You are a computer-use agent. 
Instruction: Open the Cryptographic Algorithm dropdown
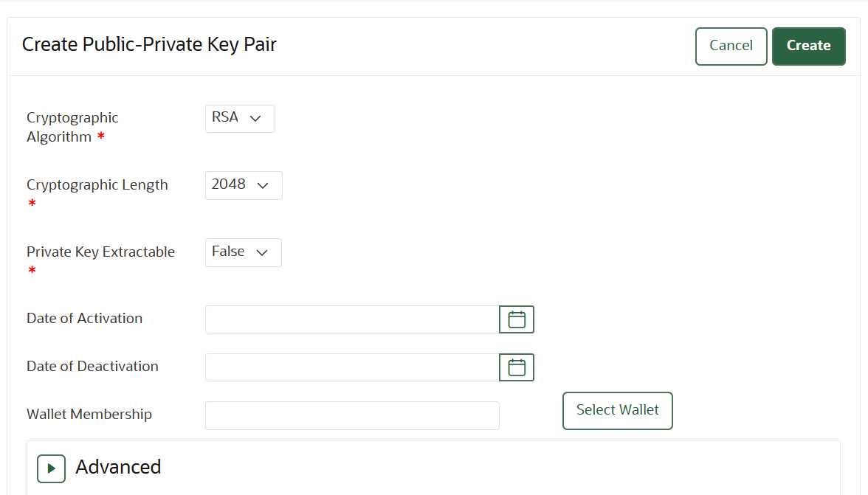(239, 118)
